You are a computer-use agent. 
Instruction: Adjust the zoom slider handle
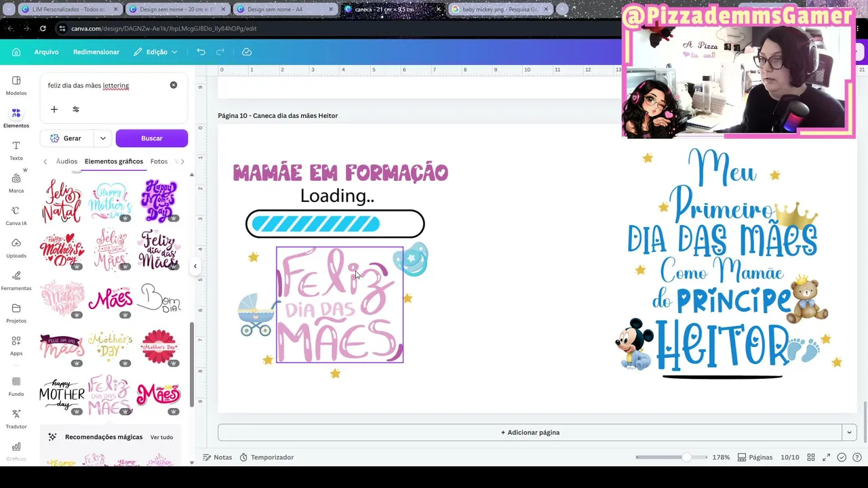[x=686, y=457]
